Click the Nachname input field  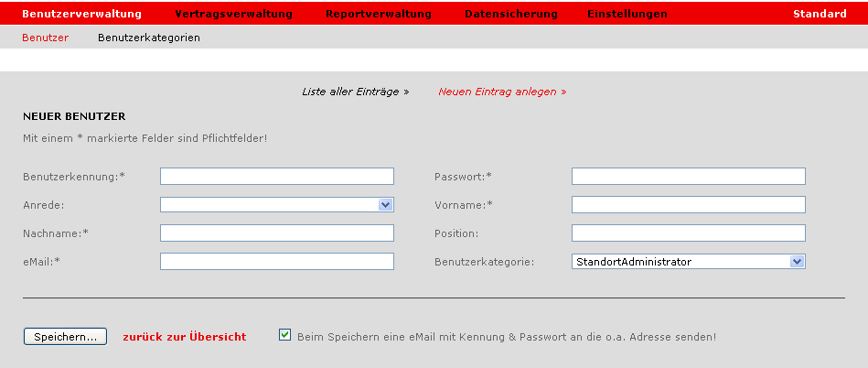[x=277, y=233]
